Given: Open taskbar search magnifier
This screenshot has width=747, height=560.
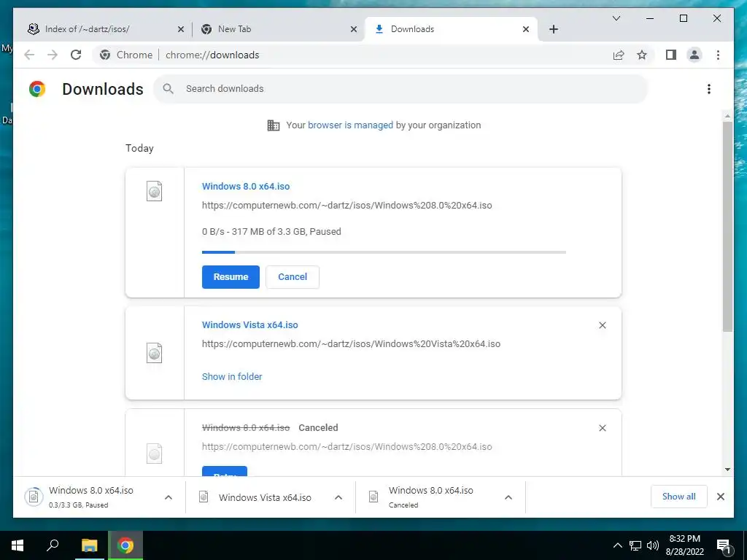Looking at the screenshot, I should tap(53, 545).
